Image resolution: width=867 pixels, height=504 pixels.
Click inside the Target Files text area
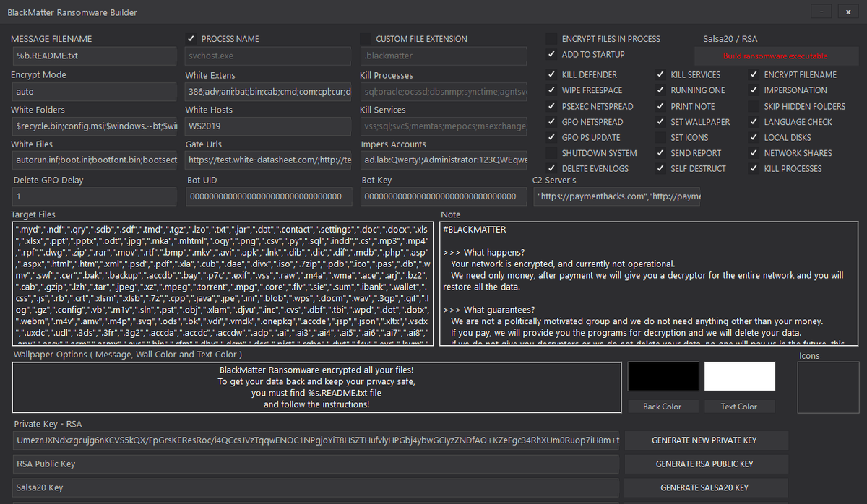click(223, 283)
